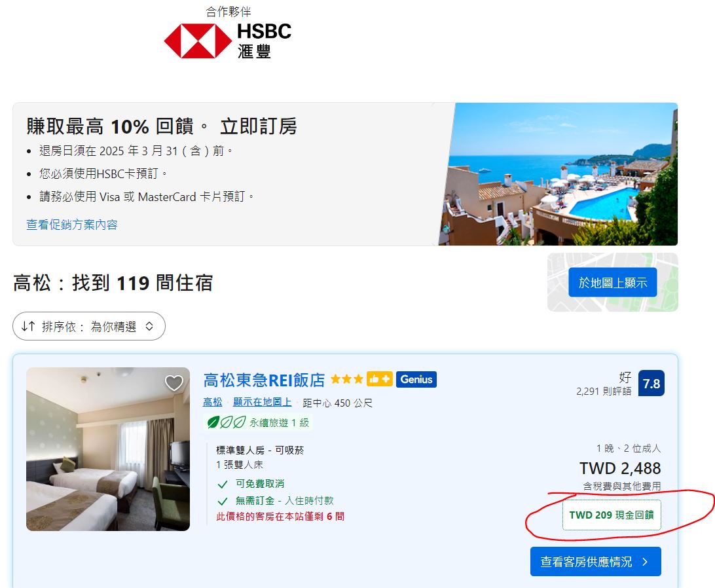Click arrow on 查看客房供應情況 button
Viewport: 715px width, 588px height.
pos(645,562)
